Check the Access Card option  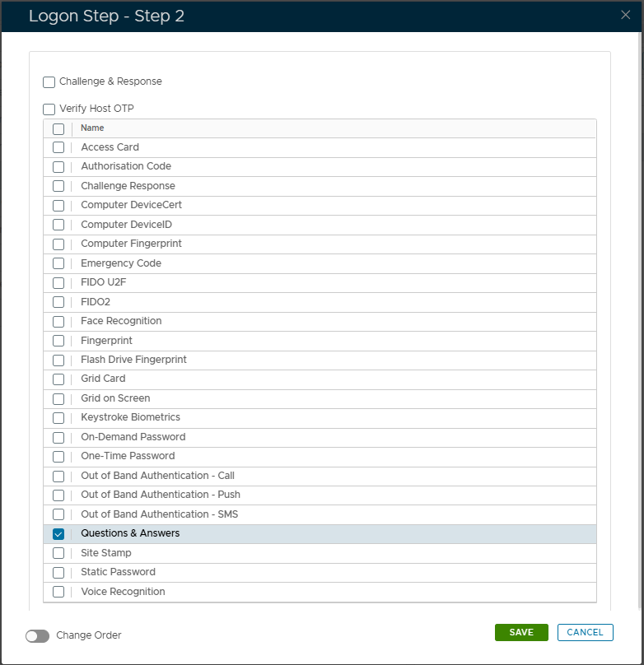click(x=58, y=148)
